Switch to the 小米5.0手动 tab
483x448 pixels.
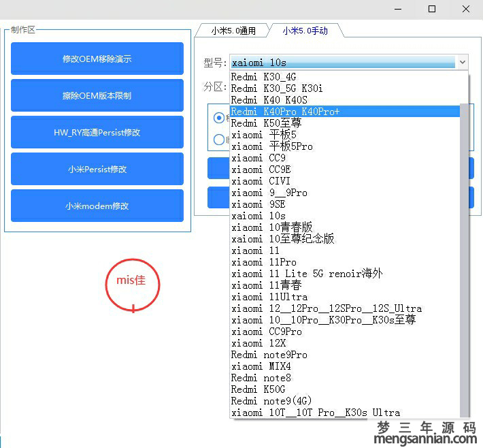coord(305,31)
